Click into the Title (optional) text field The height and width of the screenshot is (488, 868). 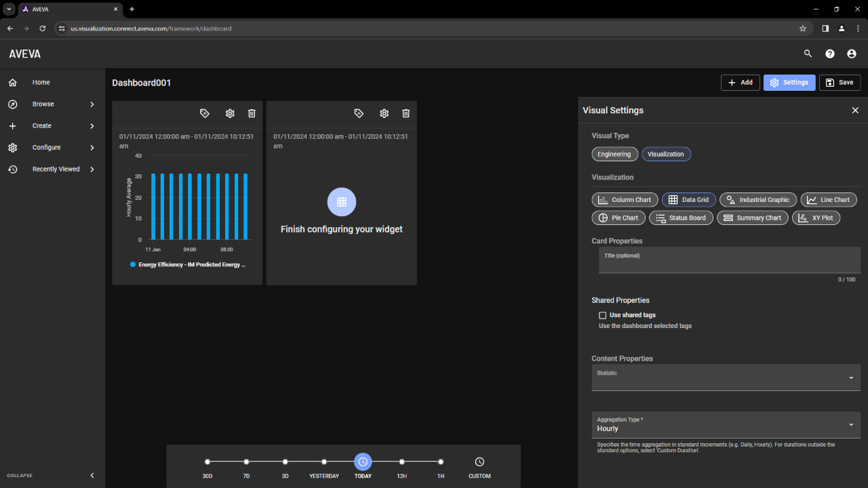(729, 261)
